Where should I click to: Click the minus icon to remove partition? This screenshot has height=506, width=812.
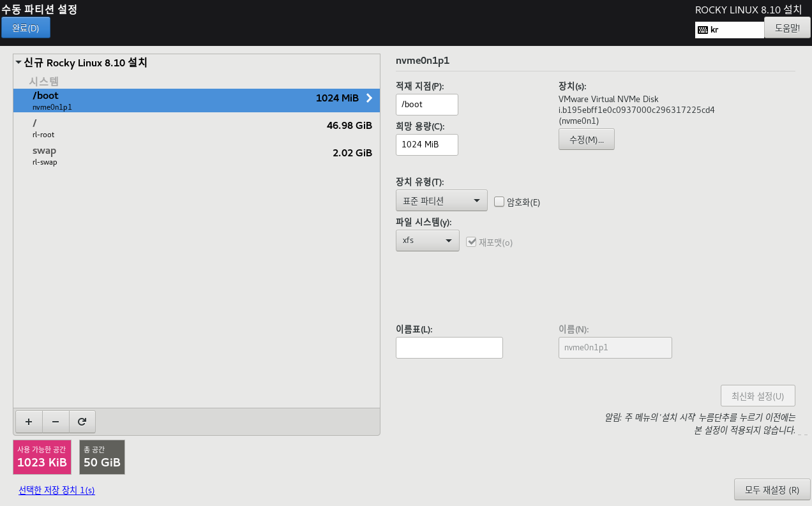click(56, 421)
